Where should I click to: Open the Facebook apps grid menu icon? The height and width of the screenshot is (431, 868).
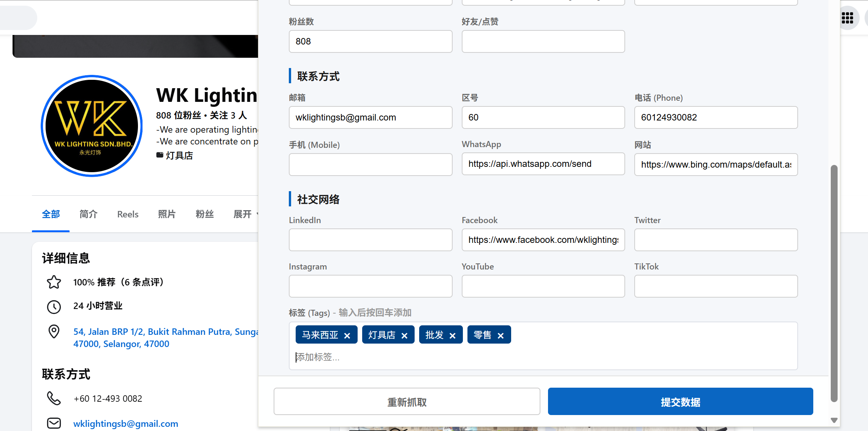[847, 18]
